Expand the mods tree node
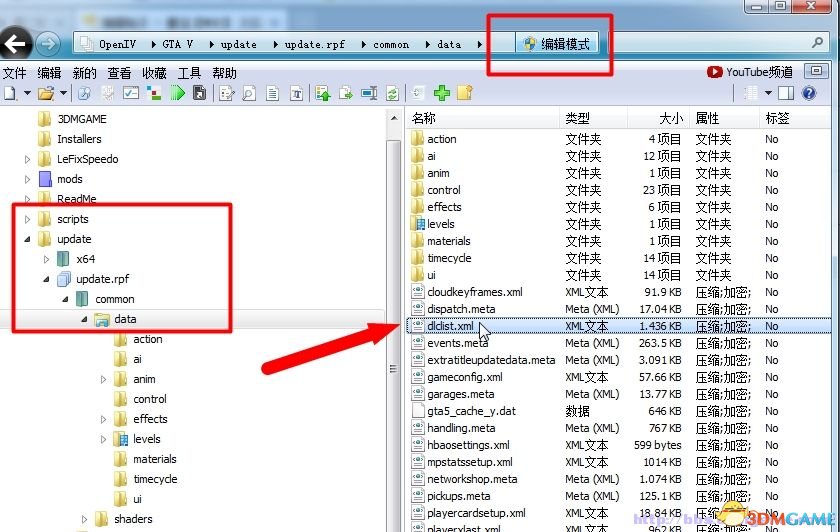 [x=27, y=179]
